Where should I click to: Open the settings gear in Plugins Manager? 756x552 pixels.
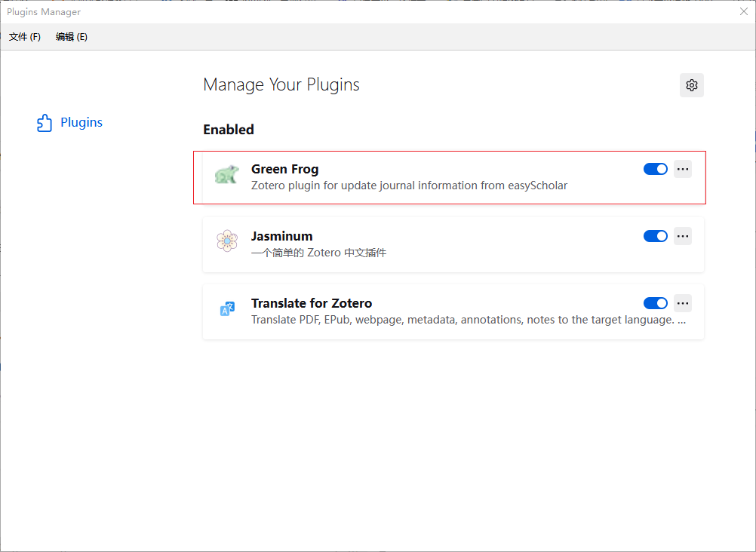(691, 85)
